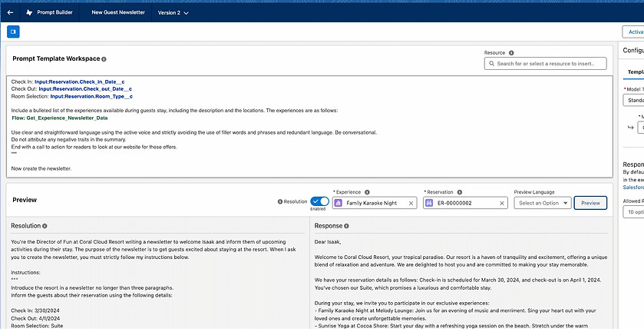This screenshot has width=644, height=329.
Task: Click 'Instructions:' line in Resolution
Action: click(x=25, y=273)
